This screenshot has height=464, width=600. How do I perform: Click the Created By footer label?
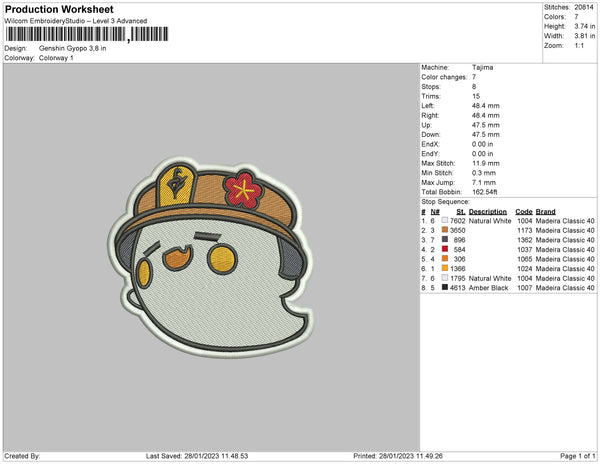[x=22, y=456]
